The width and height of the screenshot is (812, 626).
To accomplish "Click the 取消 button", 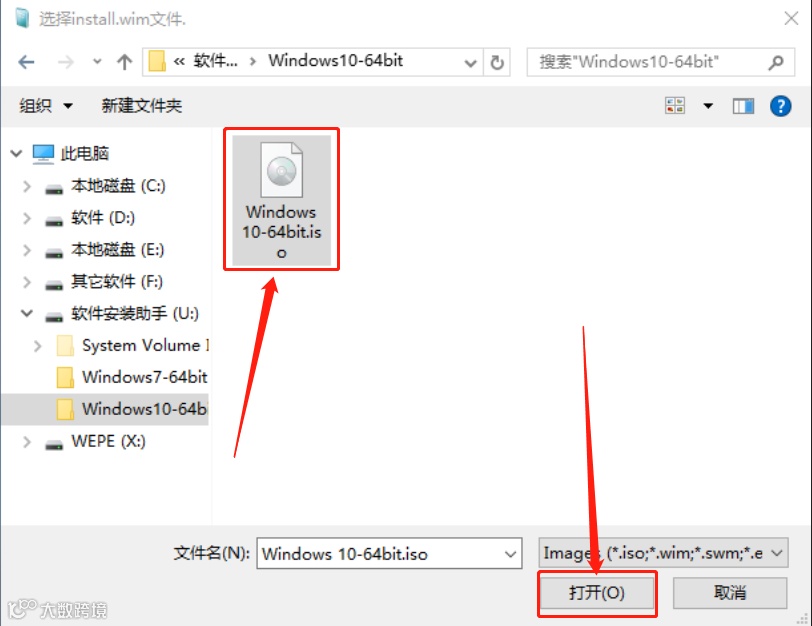I will coord(730,592).
